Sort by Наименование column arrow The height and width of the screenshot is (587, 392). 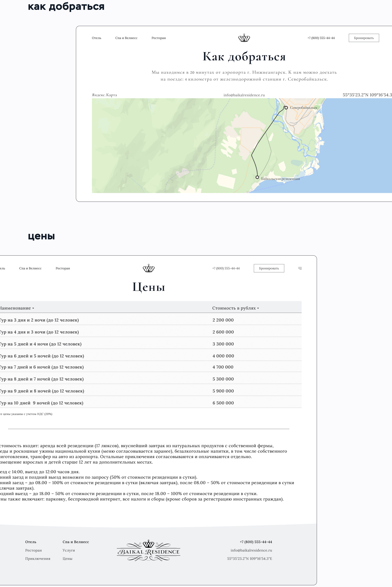(33, 308)
